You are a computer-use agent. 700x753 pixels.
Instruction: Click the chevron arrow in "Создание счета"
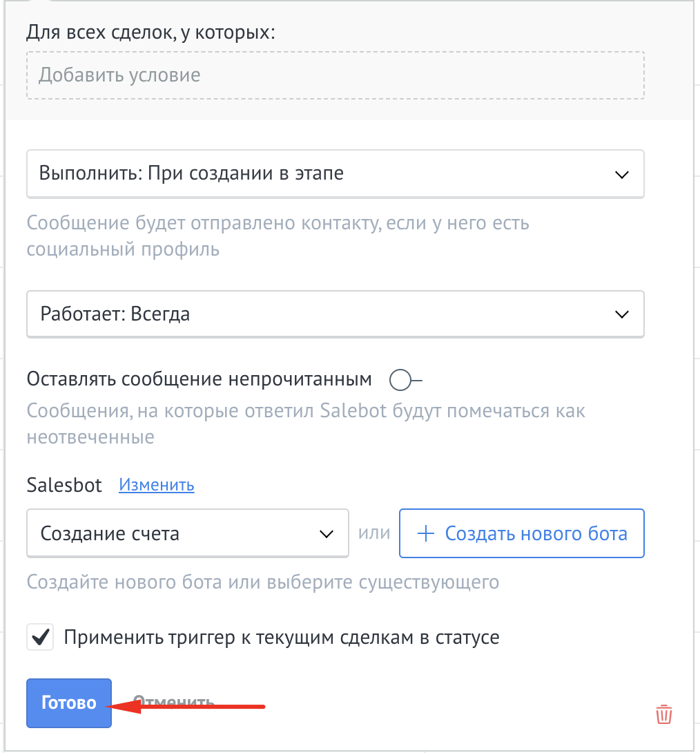coord(326,533)
